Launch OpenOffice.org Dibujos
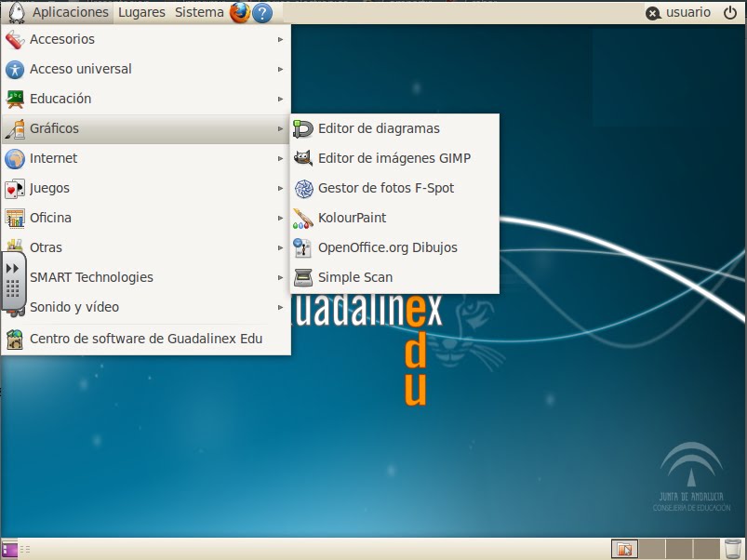The width and height of the screenshot is (747, 560). tap(394, 247)
